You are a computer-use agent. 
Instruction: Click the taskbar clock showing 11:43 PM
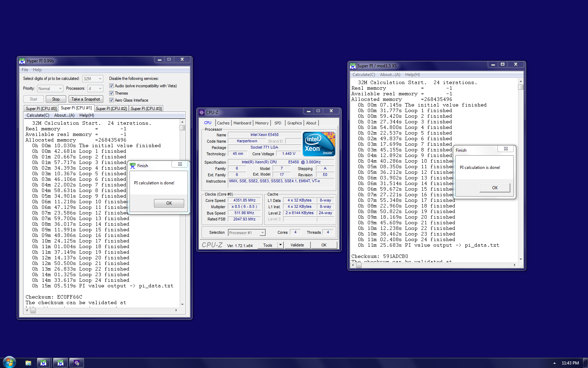click(570, 363)
